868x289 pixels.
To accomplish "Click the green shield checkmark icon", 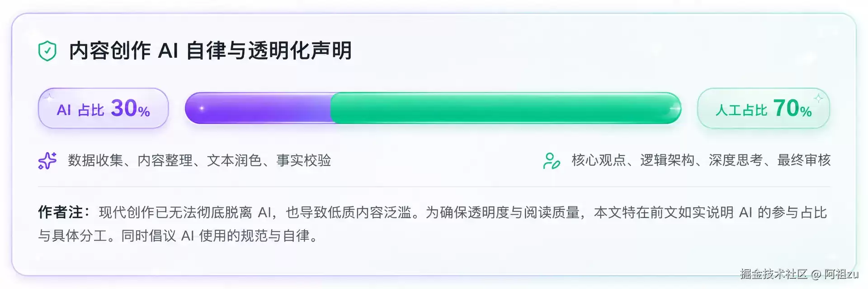I will click(47, 51).
